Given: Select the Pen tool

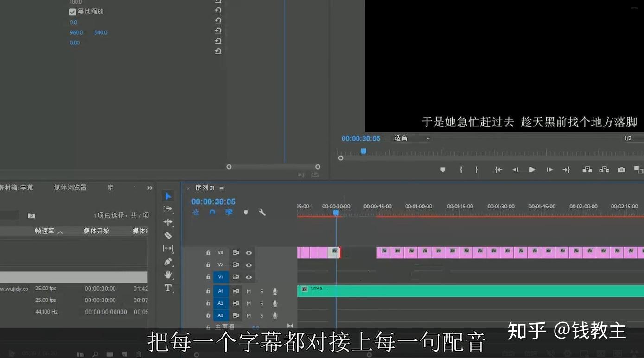Looking at the screenshot, I should pos(168,262).
